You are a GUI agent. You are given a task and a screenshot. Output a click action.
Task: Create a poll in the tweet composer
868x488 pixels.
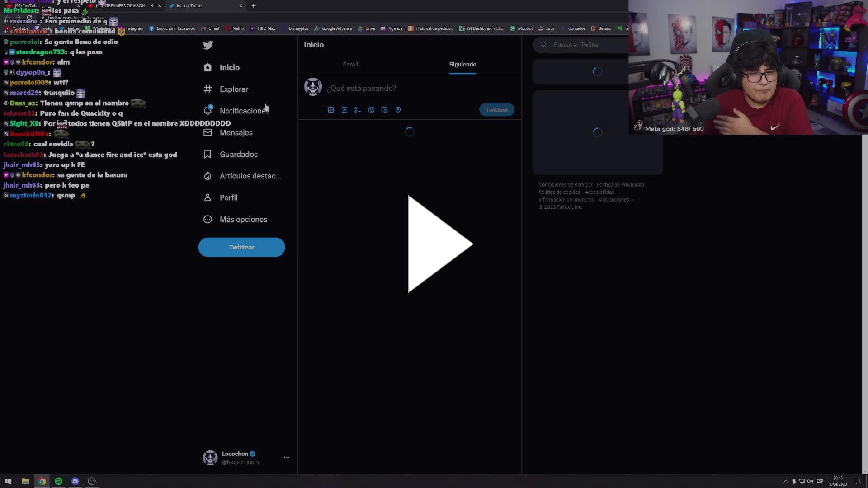(358, 110)
